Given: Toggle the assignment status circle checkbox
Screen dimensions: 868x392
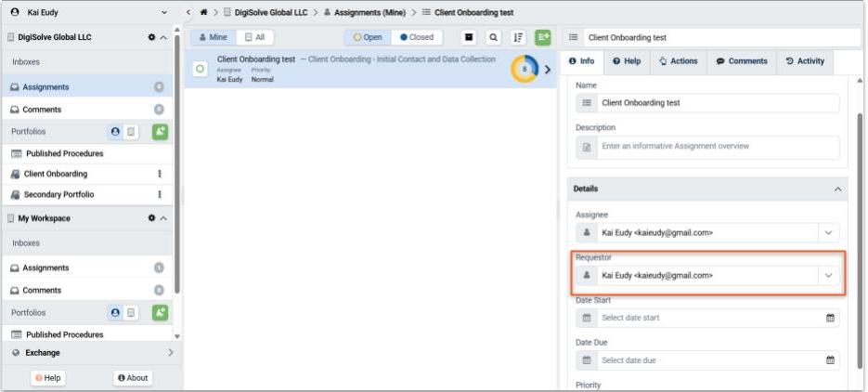Looking at the screenshot, I should click(x=200, y=70).
